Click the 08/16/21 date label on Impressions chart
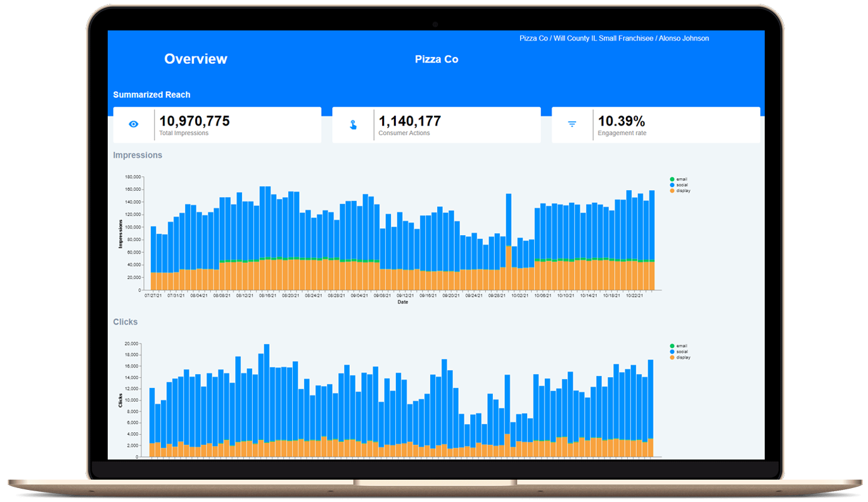 coord(267,295)
